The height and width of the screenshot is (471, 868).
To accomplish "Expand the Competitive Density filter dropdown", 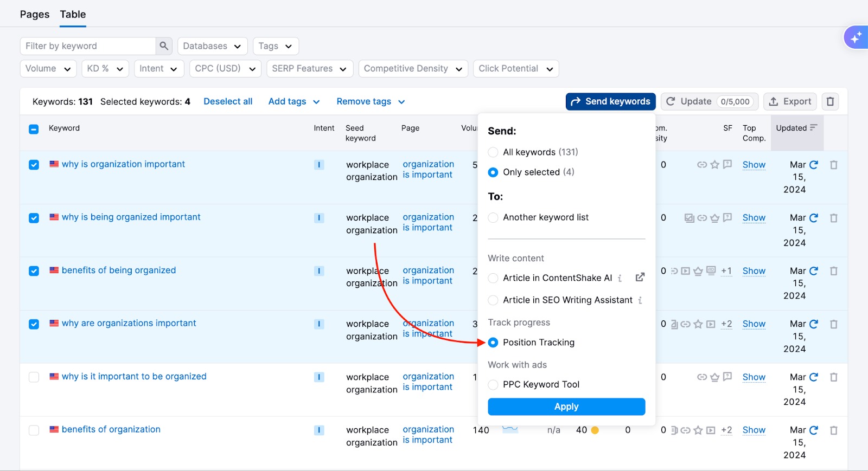I will point(413,69).
